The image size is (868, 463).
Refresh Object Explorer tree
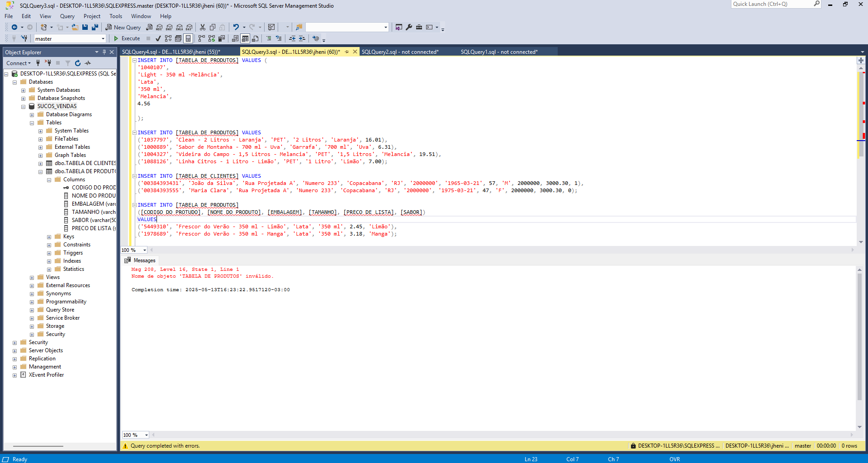click(x=78, y=63)
